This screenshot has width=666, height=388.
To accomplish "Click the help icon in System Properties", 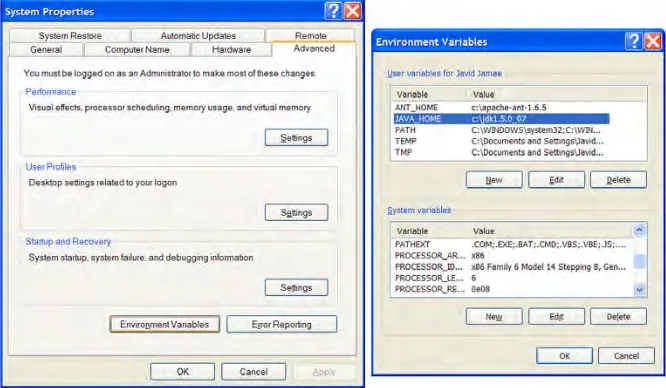I will tap(333, 11).
